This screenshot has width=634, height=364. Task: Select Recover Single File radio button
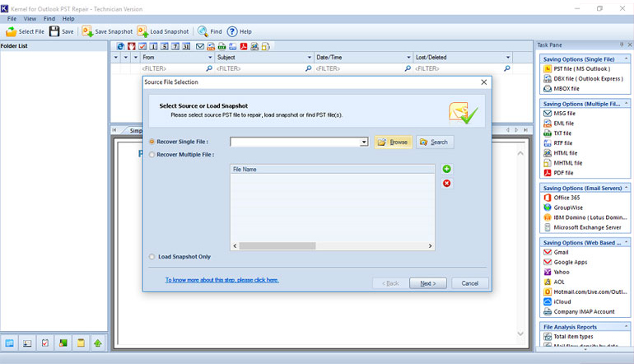point(152,142)
